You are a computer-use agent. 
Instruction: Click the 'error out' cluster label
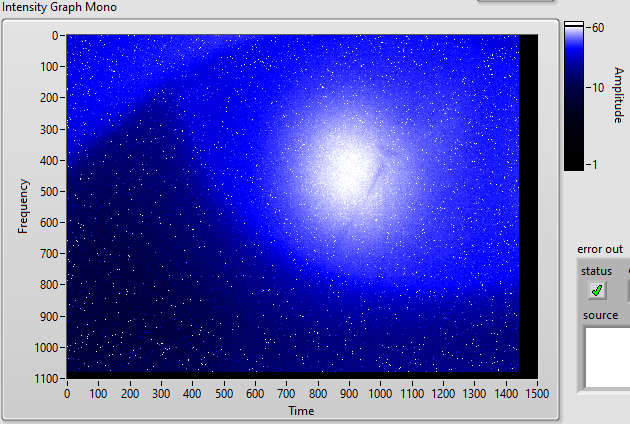pos(600,249)
